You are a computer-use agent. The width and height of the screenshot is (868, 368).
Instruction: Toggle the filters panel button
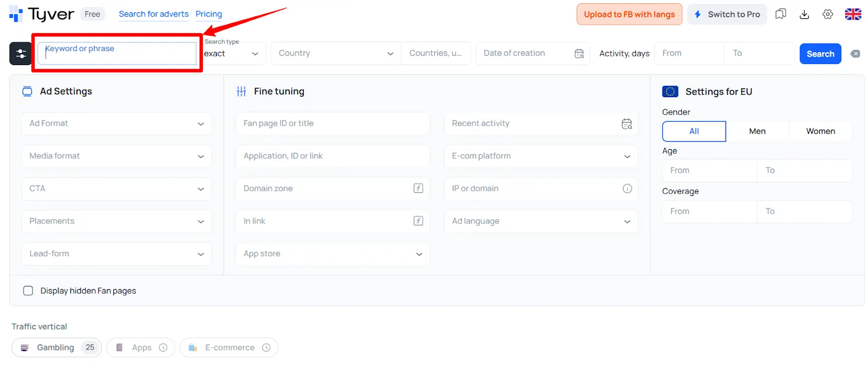click(21, 54)
